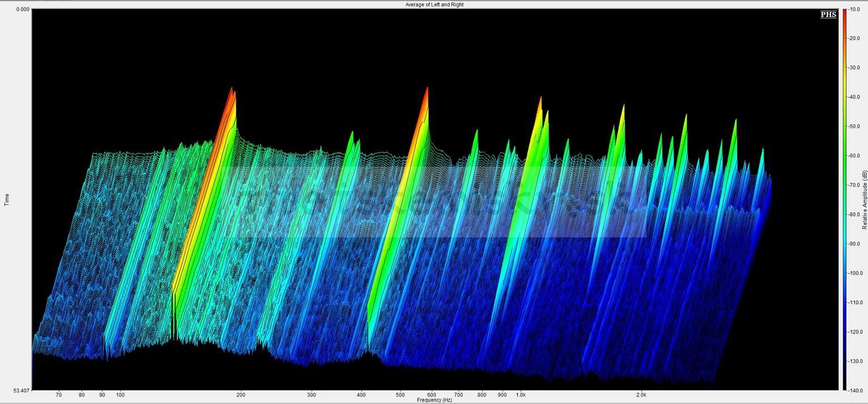Screen dimensions: 868x404
Task: Click the -10.0 dB amplitude scale label
Action: [854, 10]
